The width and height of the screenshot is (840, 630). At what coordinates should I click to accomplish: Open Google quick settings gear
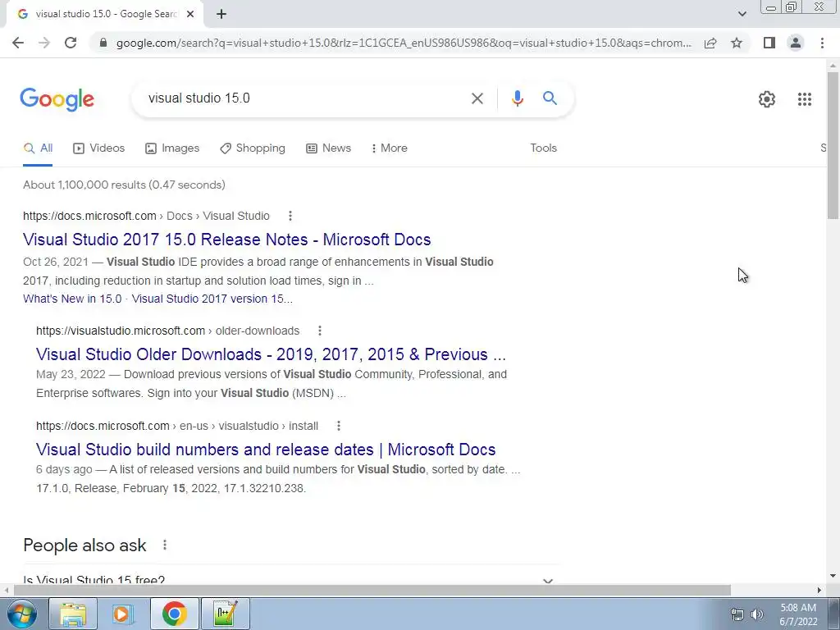767,99
